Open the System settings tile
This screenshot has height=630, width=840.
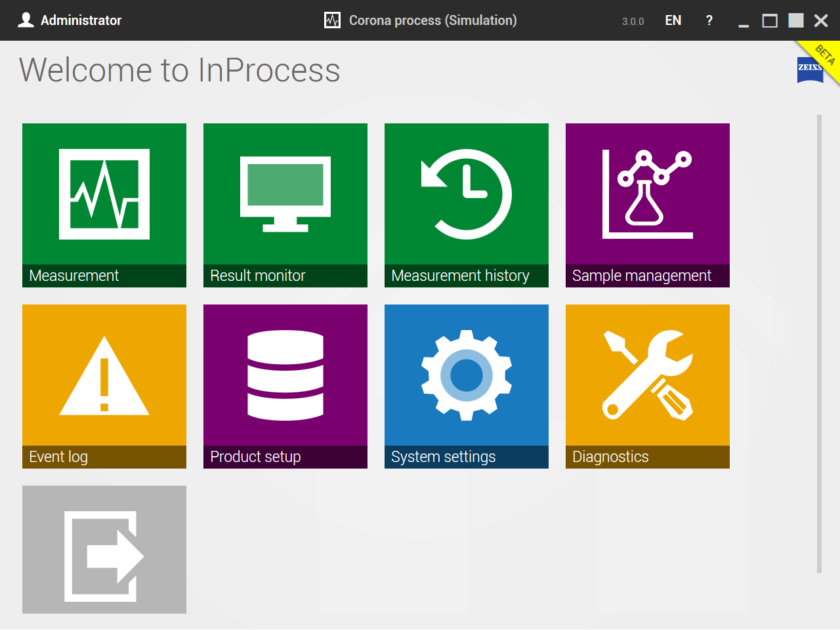click(x=467, y=387)
